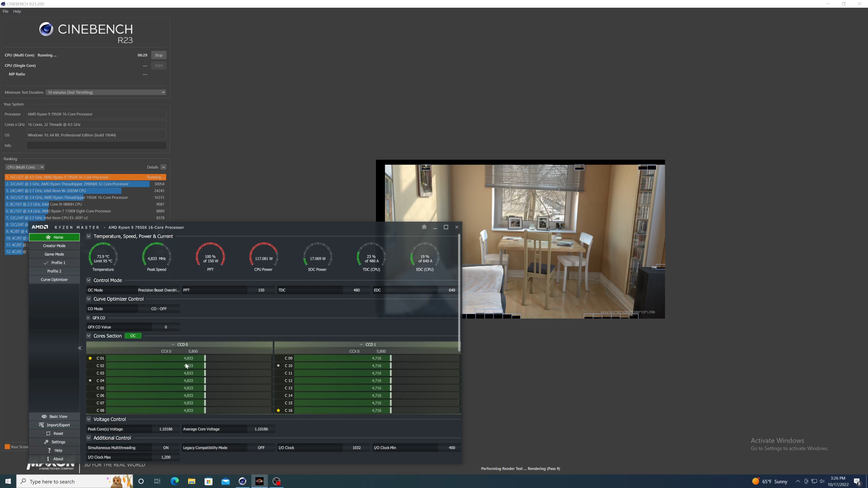Click the Help question mark icon
This screenshot has width=868, height=488.
(49, 450)
